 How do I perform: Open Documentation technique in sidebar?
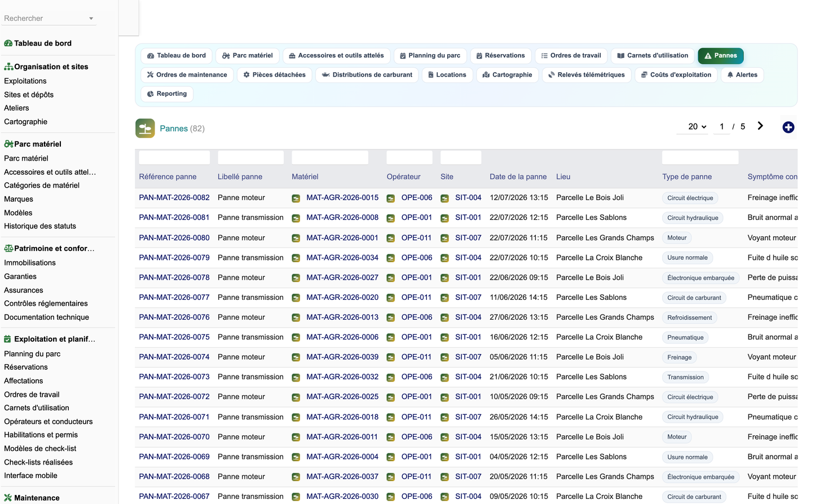tap(46, 317)
